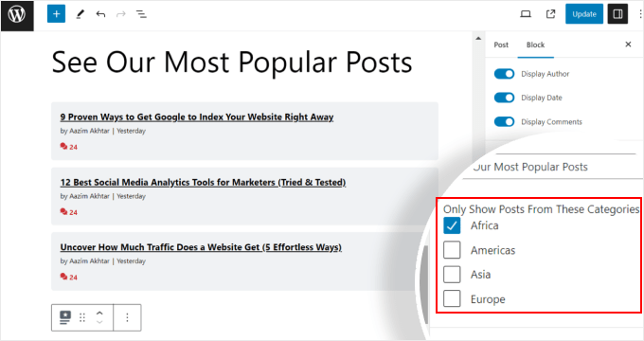Turn off Display Date toggle
Screen dimensions: 644x341
pyautogui.click(x=504, y=98)
